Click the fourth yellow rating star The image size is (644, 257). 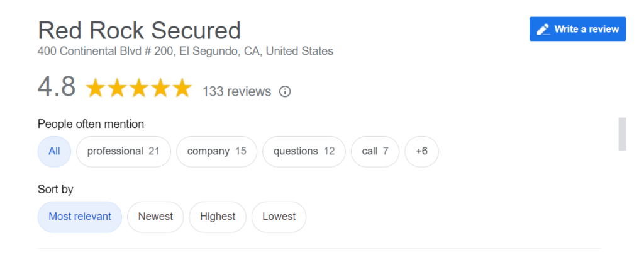[160, 88]
